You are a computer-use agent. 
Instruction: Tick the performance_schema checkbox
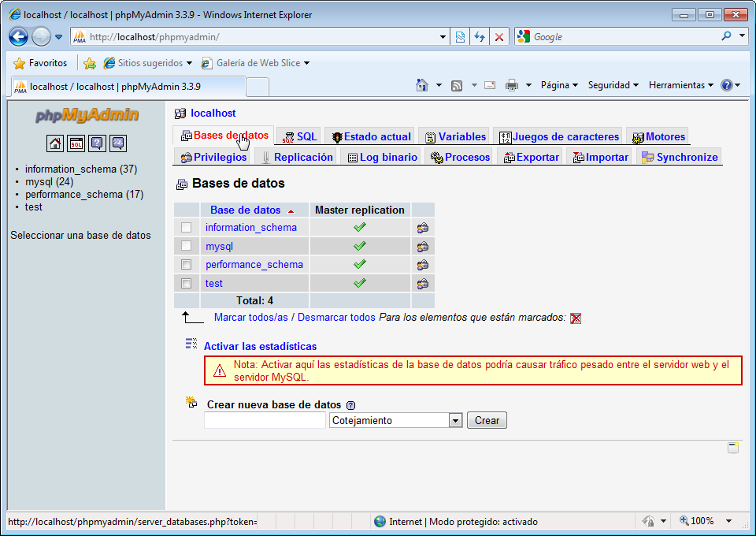pyautogui.click(x=186, y=264)
